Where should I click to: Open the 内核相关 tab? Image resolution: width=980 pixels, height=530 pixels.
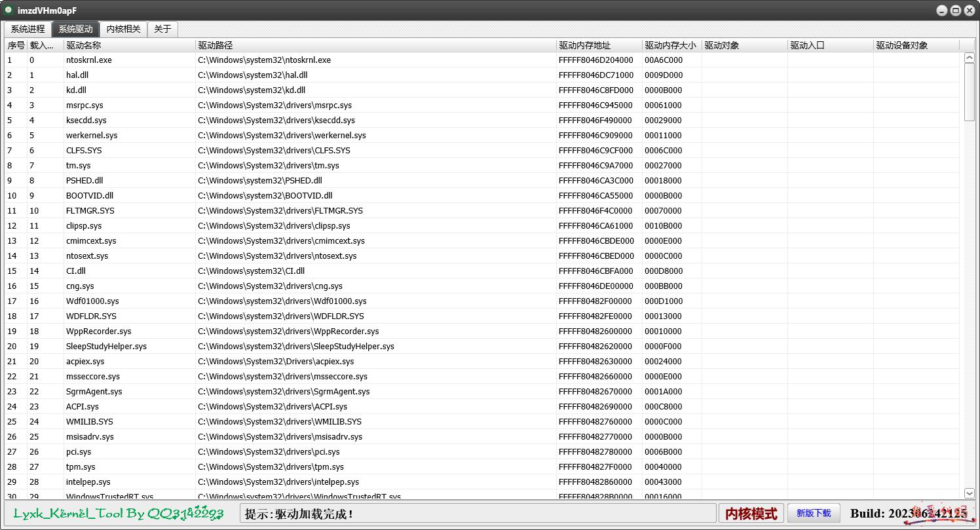click(123, 29)
